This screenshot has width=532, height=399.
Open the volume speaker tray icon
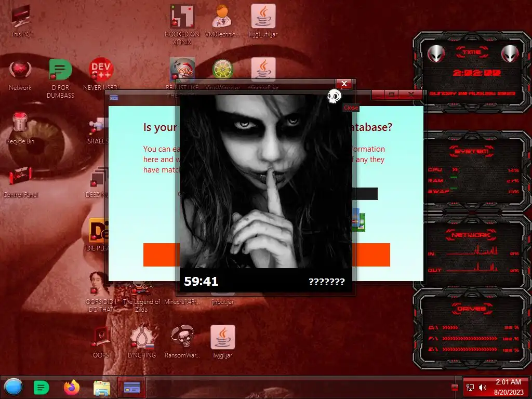pyautogui.click(x=482, y=388)
